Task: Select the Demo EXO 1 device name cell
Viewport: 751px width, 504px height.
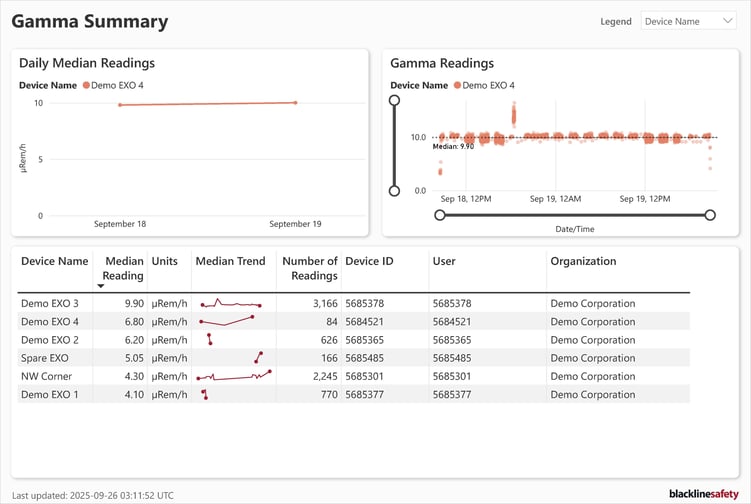Action: (50, 395)
